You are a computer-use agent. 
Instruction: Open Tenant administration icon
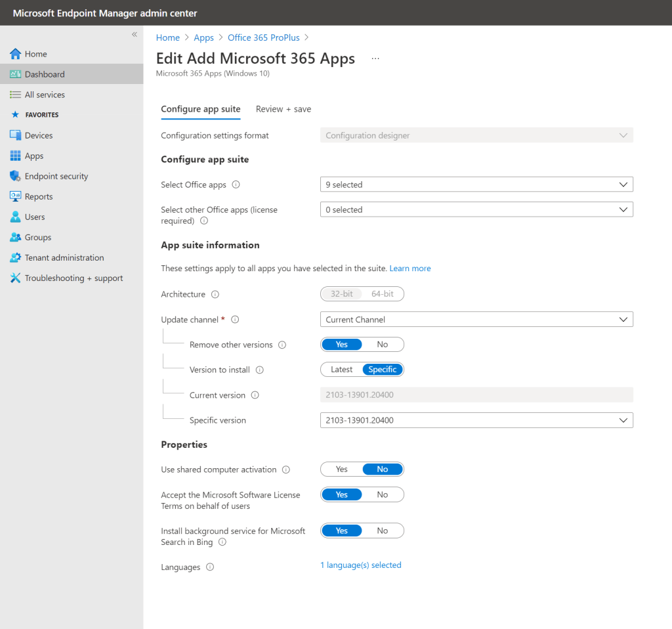[16, 257]
